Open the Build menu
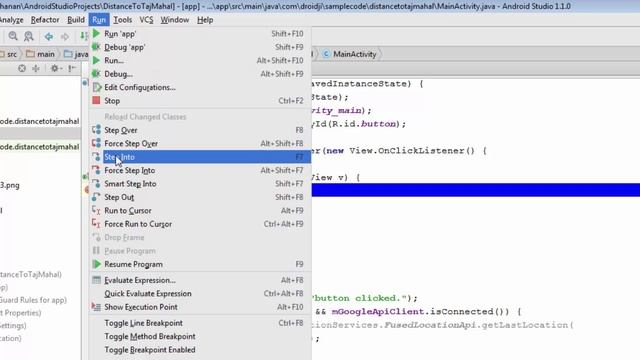This screenshot has height=360, width=640. [x=76, y=20]
